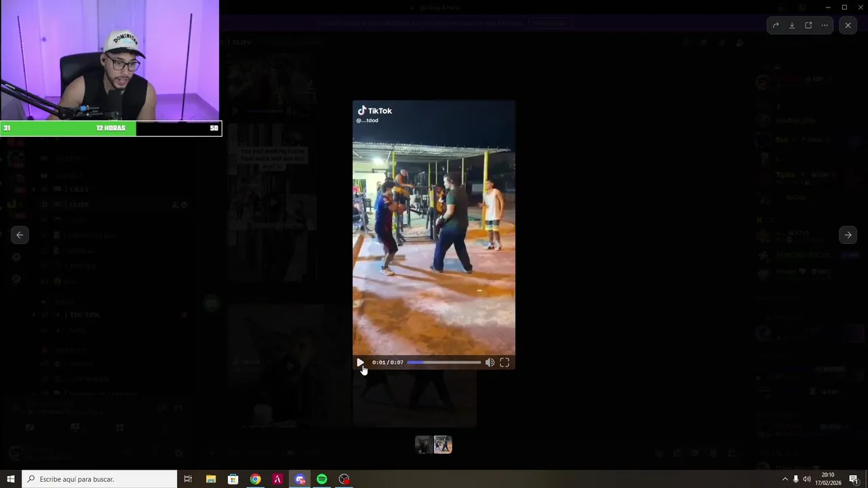This screenshot has height=488, width=868.
Task: Open the Windows Start menu
Action: coord(11,479)
